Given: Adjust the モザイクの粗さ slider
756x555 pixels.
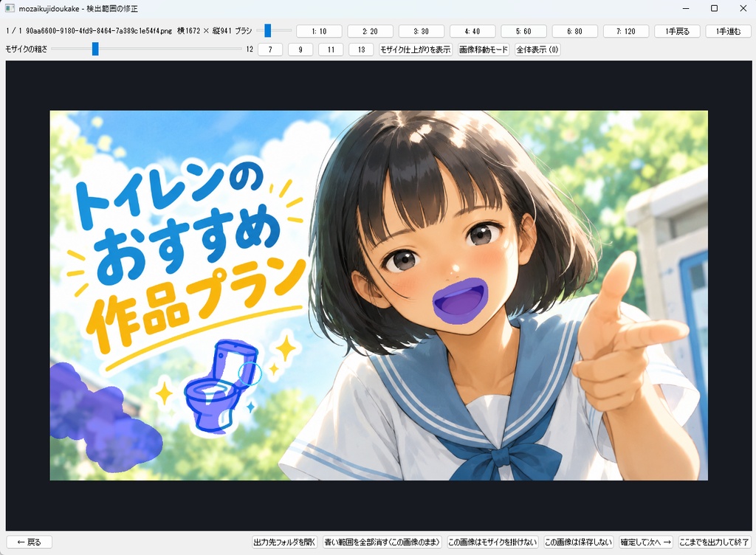Looking at the screenshot, I should [146, 49].
